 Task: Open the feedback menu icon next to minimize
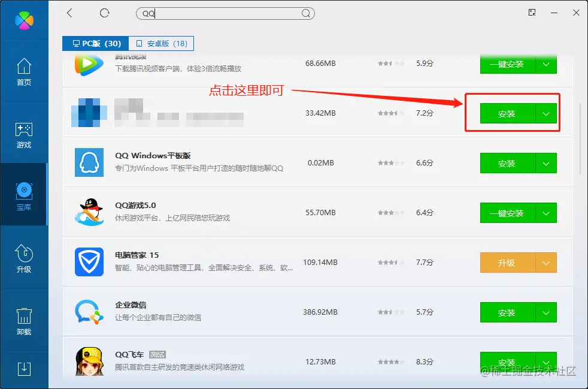(x=532, y=13)
